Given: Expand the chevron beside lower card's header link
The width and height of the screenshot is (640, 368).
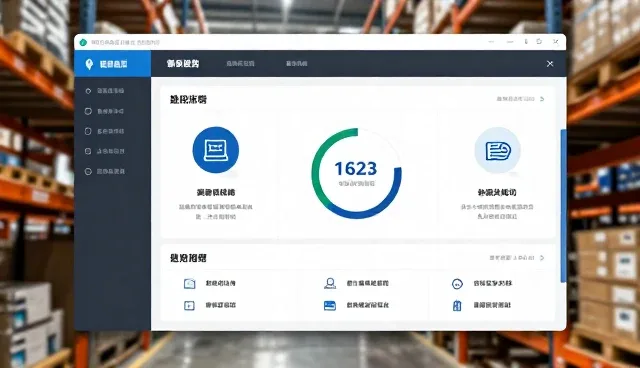Looking at the screenshot, I should click(x=542, y=258).
